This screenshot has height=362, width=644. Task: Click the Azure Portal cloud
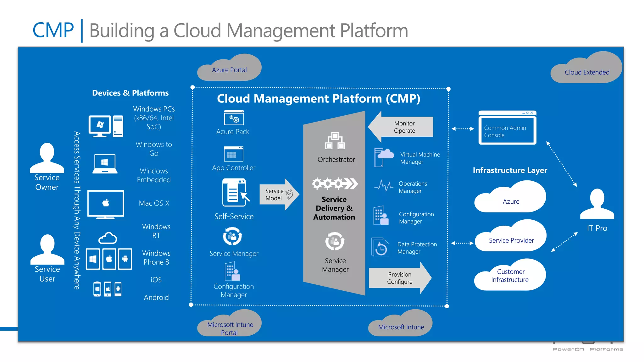[x=229, y=69]
